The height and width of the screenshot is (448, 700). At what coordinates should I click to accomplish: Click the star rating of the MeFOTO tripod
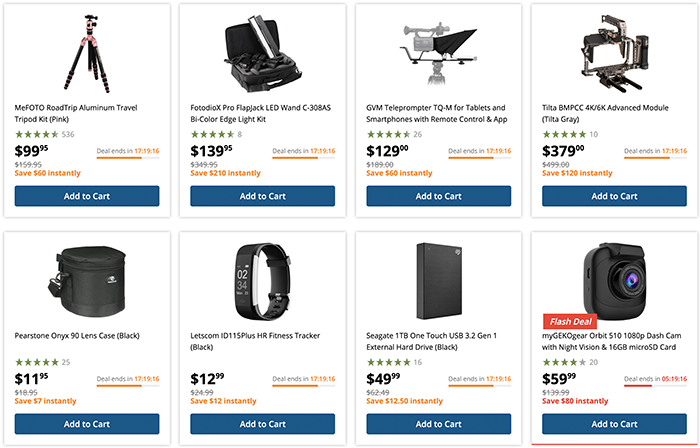(36, 134)
